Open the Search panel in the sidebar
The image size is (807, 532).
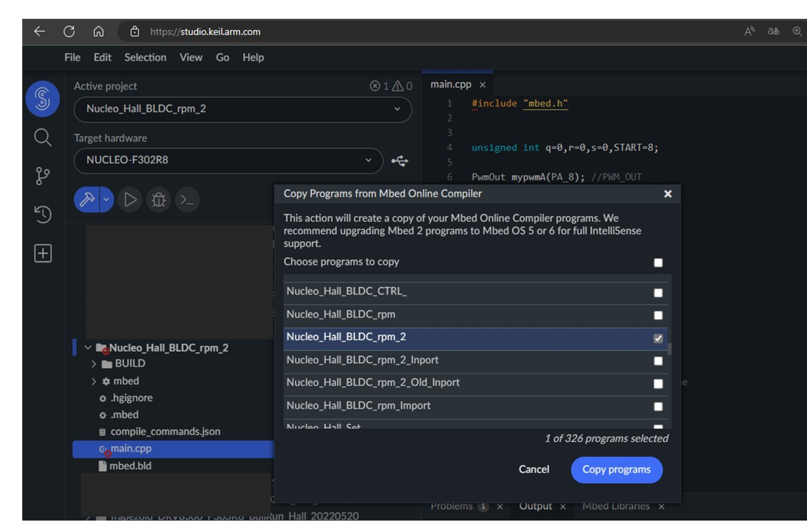42,137
